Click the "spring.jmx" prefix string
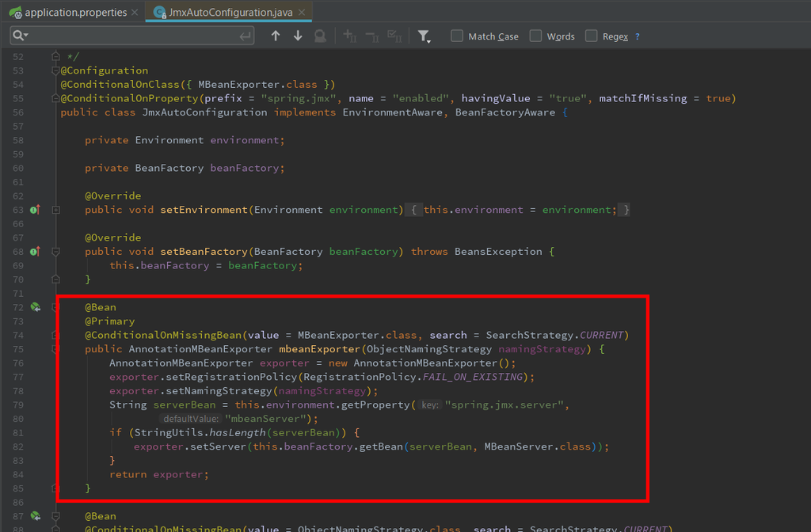Image resolution: width=811 pixels, height=532 pixels. 299,98
